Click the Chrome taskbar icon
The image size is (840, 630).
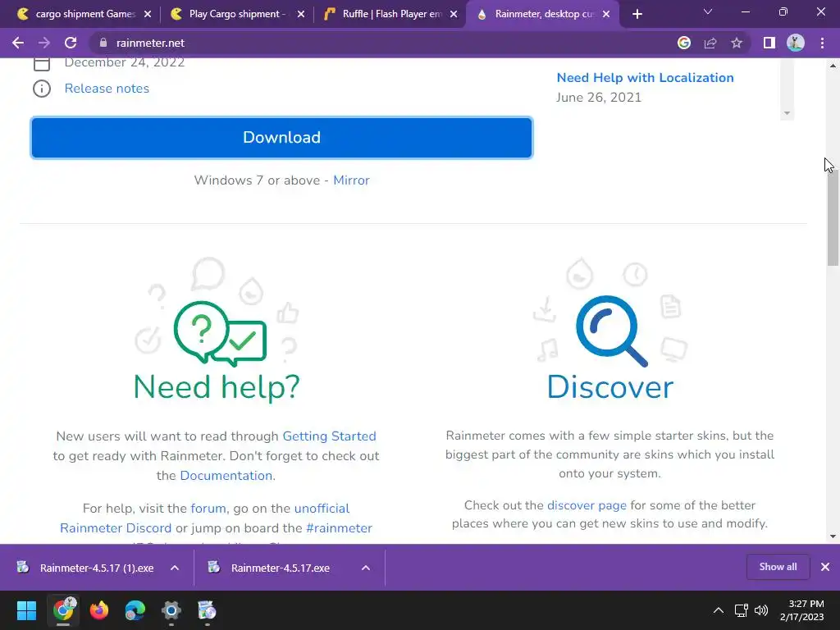64,610
